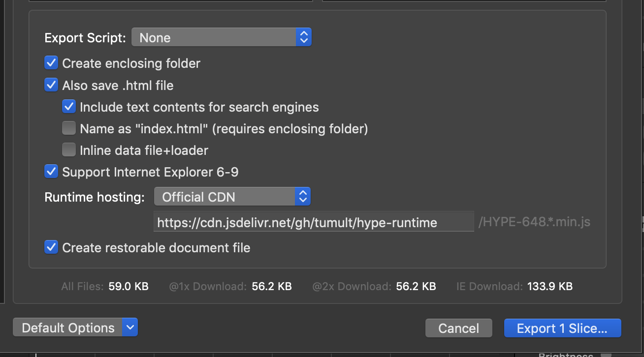Screen dimensions: 644x357
Task: Open the Default Options dropdown arrow
Action: click(x=130, y=328)
